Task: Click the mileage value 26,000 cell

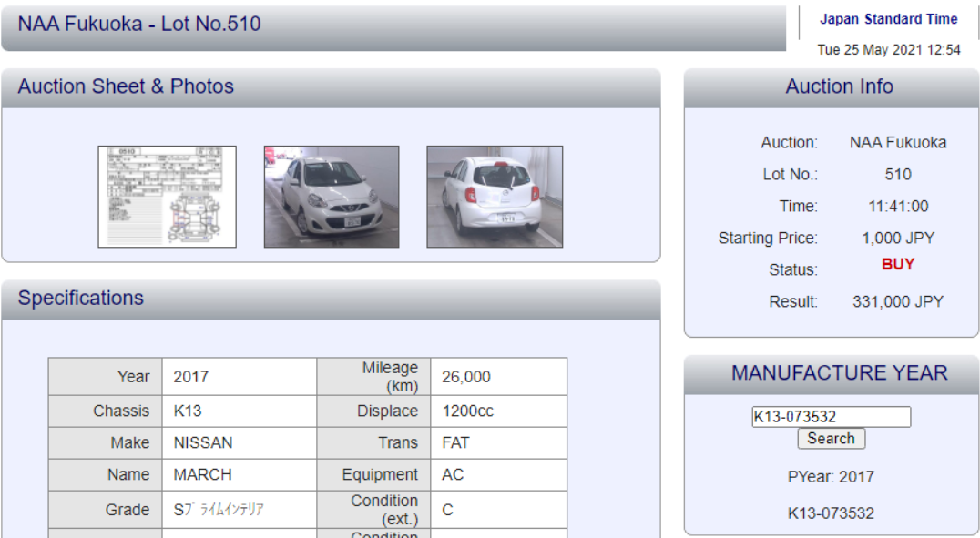Action: [499, 377]
